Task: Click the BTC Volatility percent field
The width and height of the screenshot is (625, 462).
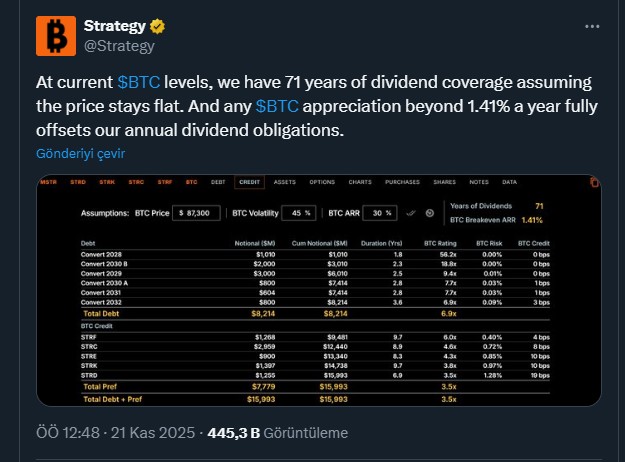Action: coord(301,213)
